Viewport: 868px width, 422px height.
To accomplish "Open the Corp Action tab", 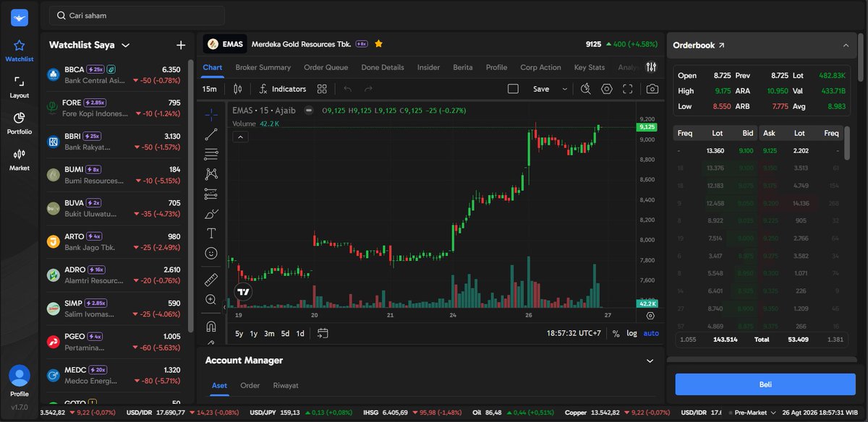I will [x=540, y=67].
